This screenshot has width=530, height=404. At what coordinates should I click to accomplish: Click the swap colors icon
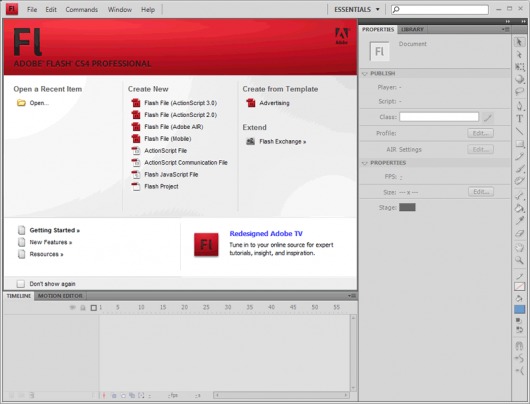(x=520, y=329)
